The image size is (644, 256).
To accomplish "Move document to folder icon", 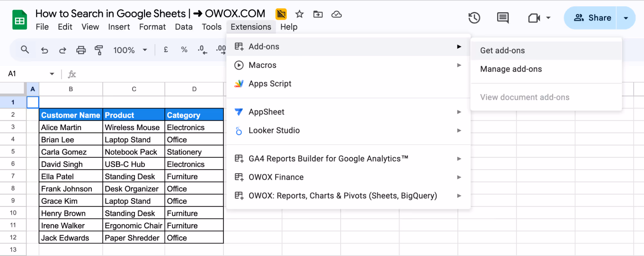I will 318,14.
